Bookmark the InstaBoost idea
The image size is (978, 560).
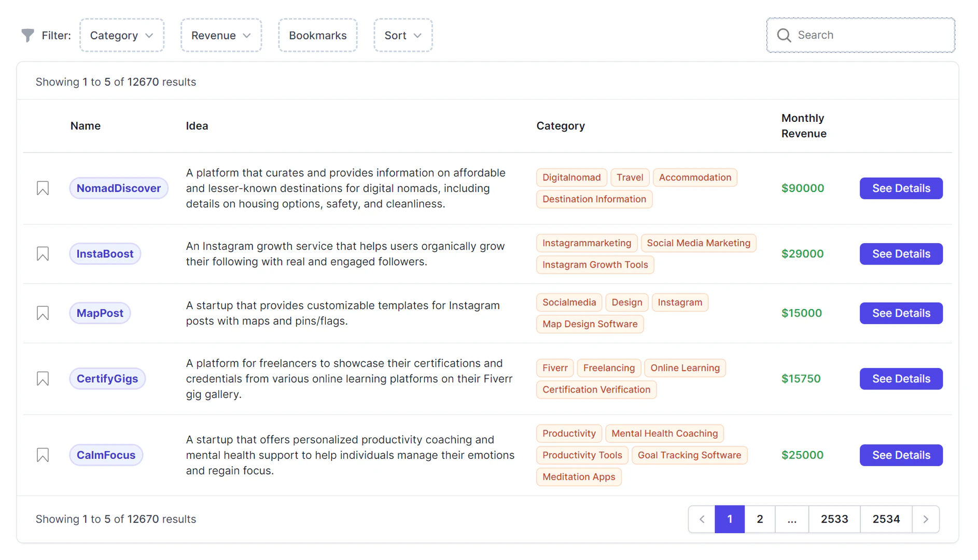[43, 254]
